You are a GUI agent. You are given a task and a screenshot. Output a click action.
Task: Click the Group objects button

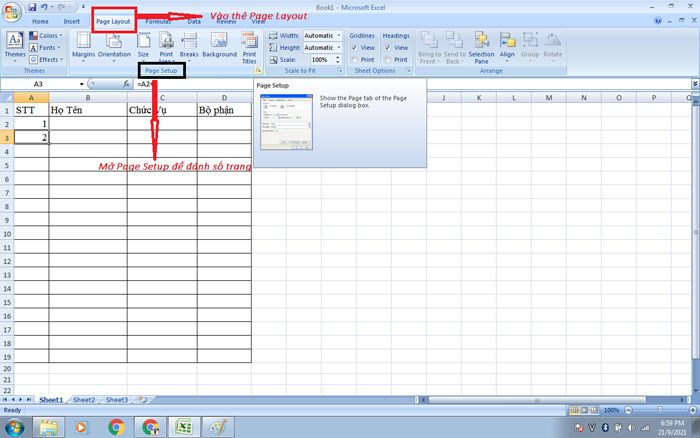pos(530,47)
